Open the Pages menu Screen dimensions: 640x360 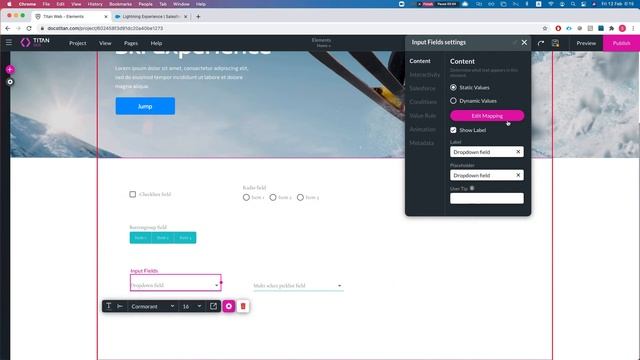coord(131,43)
